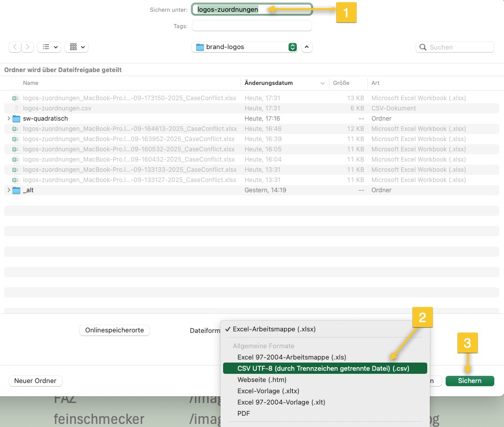Switch to list view using the list icon
This screenshot has height=427, width=504.
[45, 47]
